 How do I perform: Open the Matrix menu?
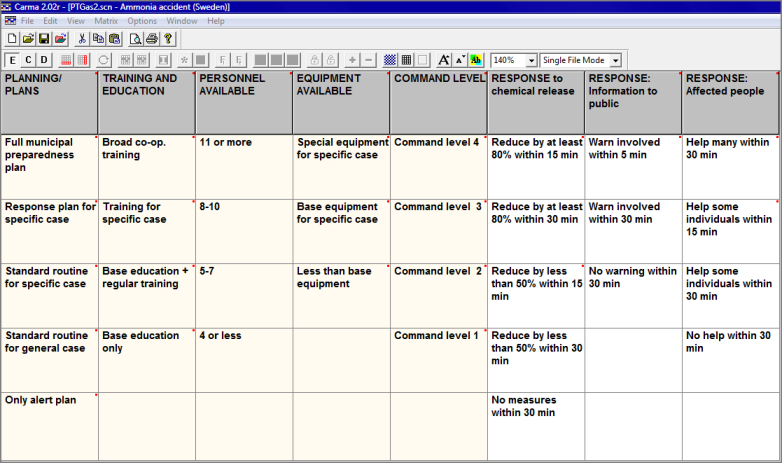[106, 21]
